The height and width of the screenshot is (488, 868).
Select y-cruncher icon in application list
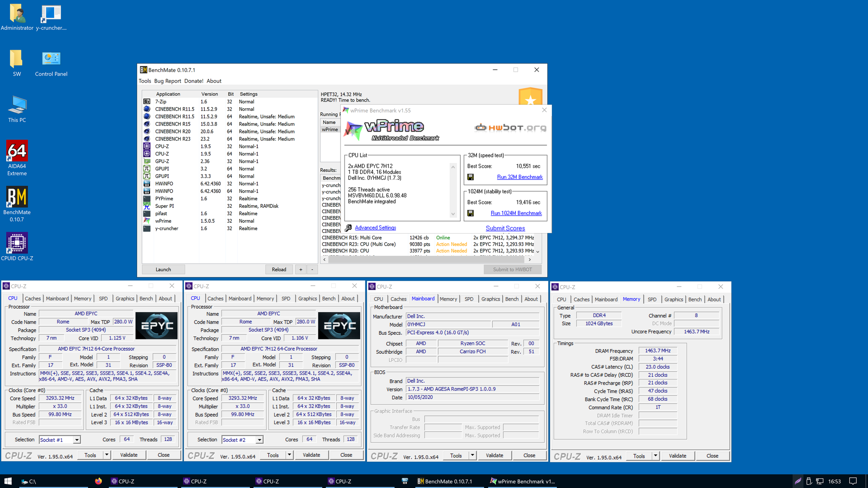147,229
